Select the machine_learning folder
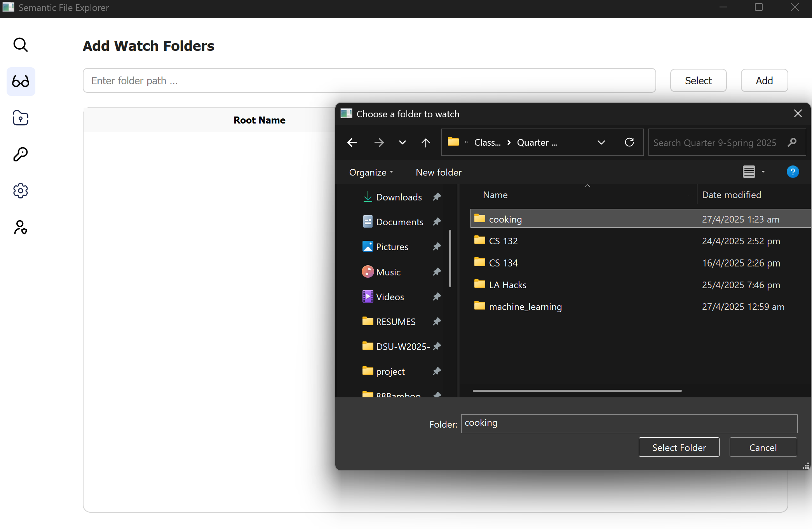This screenshot has width=812, height=529. pyautogui.click(x=525, y=306)
